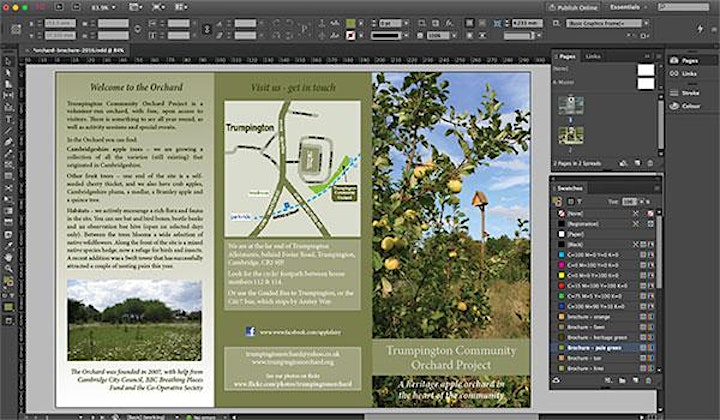
Task: Click the Rotate 90° clockwise icon
Action: click(276, 23)
